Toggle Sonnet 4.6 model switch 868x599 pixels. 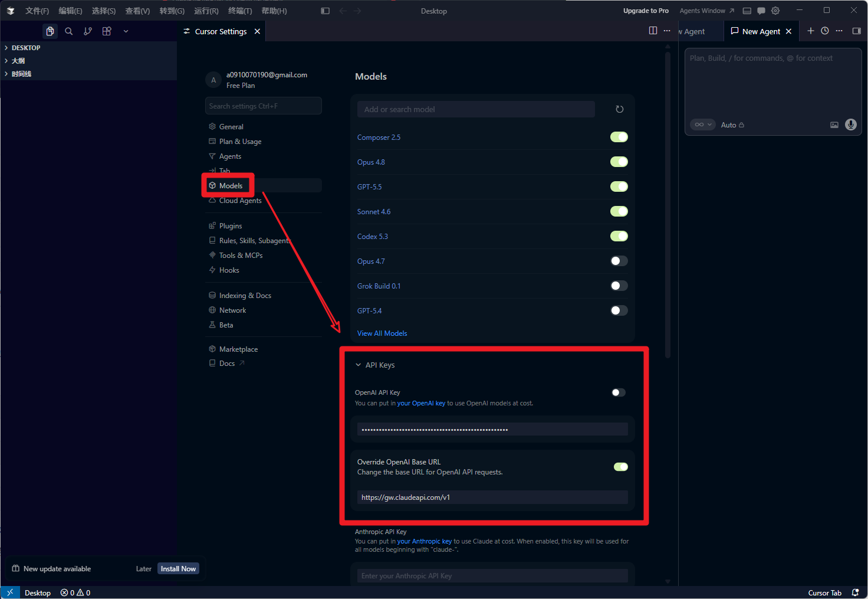pos(619,211)
